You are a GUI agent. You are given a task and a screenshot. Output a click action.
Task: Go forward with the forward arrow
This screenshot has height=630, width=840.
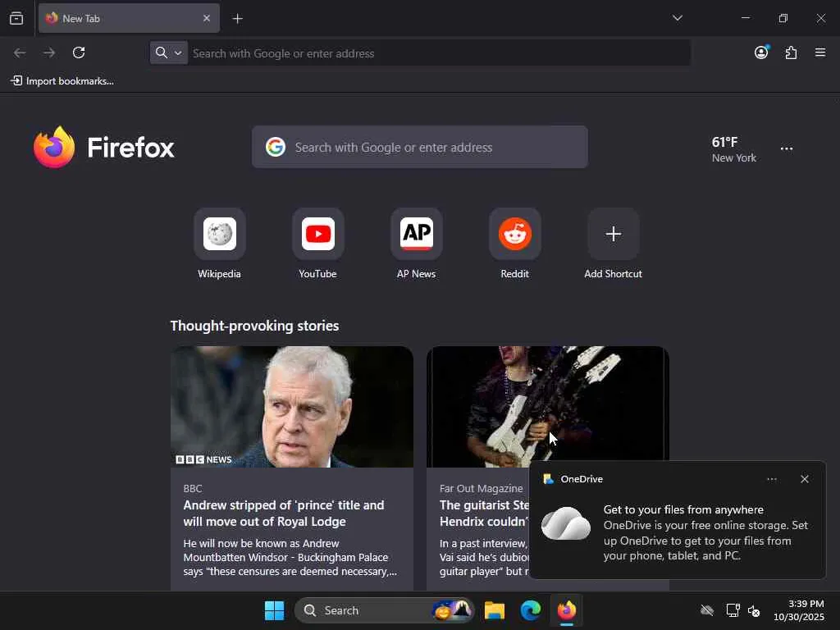pyautogui.click(x=49, y=52)
